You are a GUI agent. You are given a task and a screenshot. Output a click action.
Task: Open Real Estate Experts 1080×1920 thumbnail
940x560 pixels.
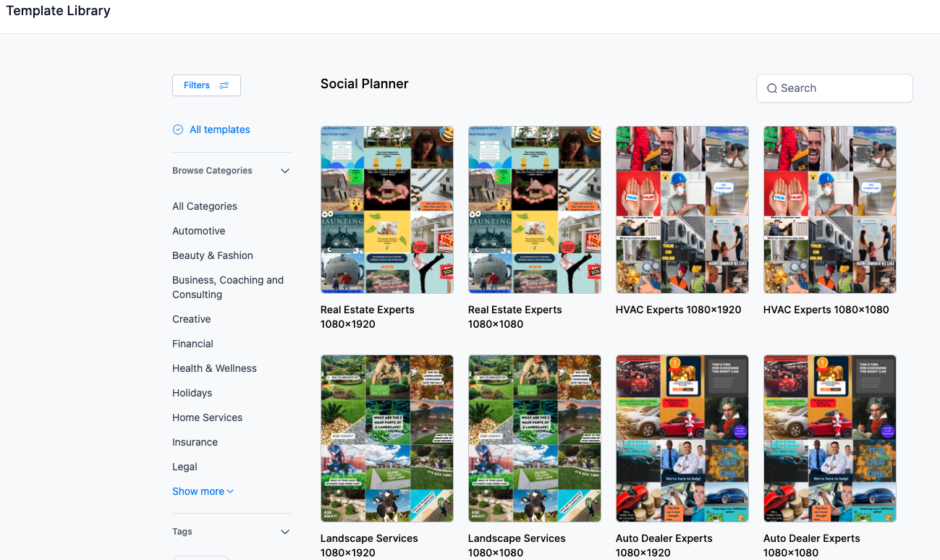(x=387, y=210)
